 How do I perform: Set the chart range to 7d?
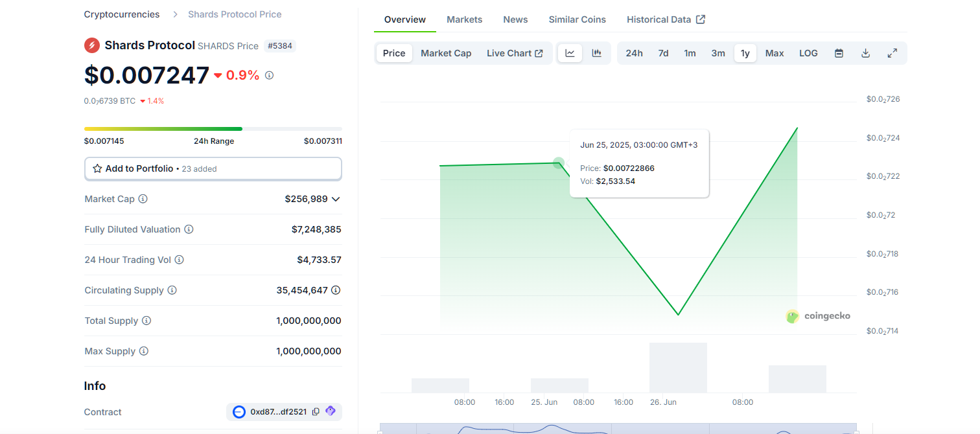(x=663, y=53)
